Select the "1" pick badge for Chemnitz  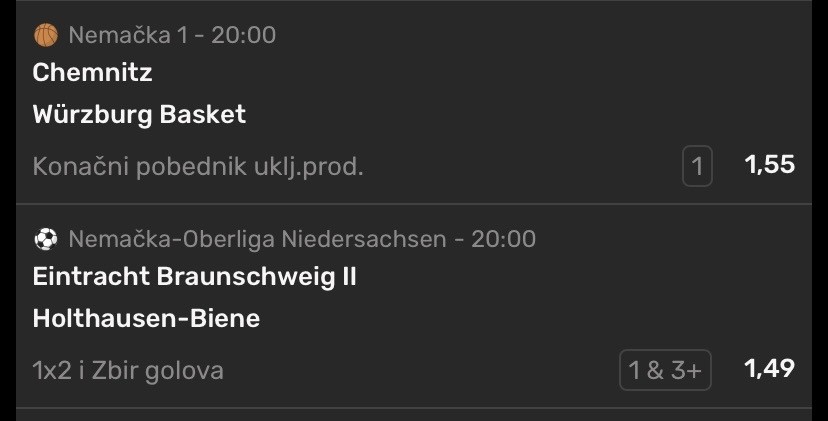pos(697,166)
